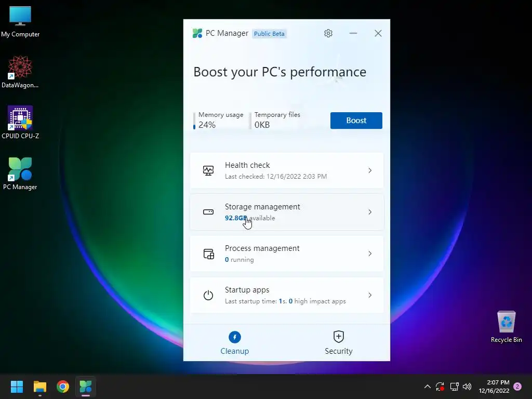Click the Boost button
This screenshot has height=399, width=532.
356,121
